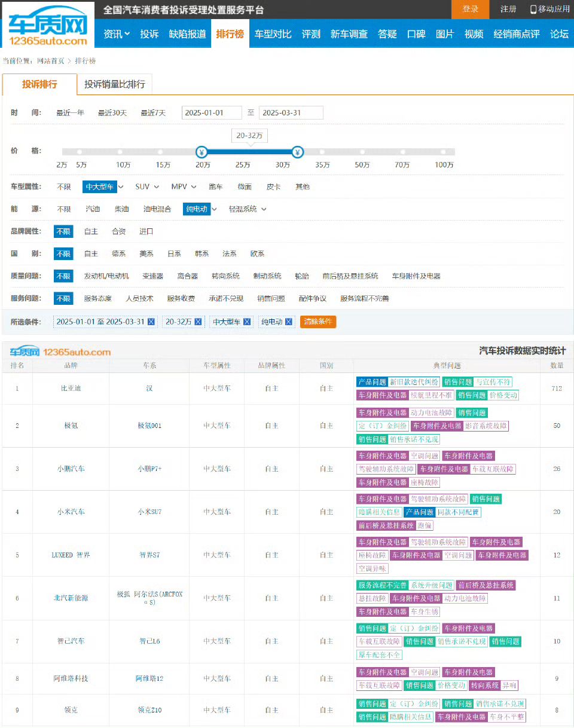
Task: Click the left price slider yen handle
Action: coord(202,152)
